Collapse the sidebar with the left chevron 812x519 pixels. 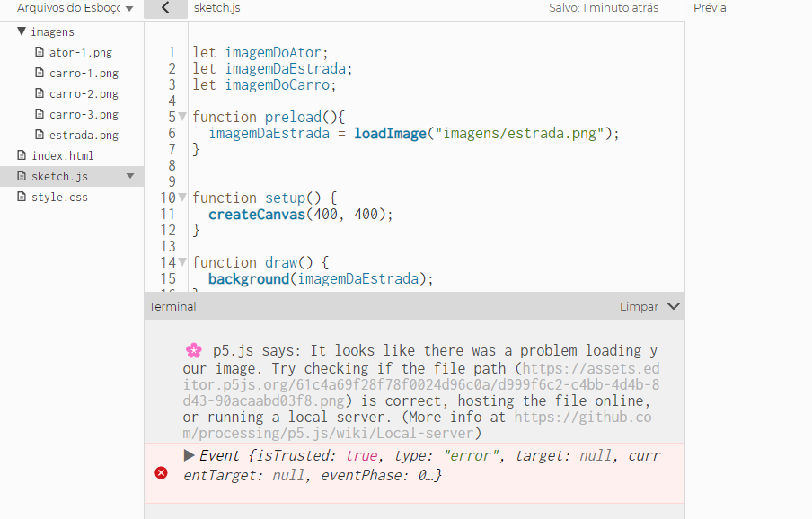tap(165, 8)
